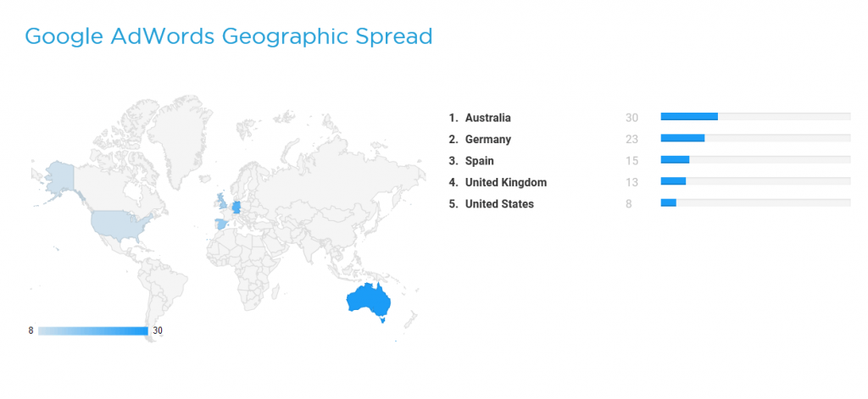Click Spain on the world map
This screenshot has width=868, height=399.
[221, 224]
